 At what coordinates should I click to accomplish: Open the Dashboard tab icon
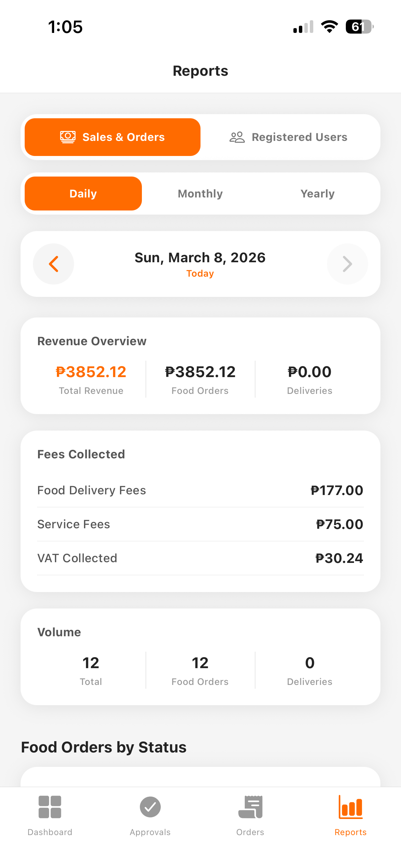50,807
